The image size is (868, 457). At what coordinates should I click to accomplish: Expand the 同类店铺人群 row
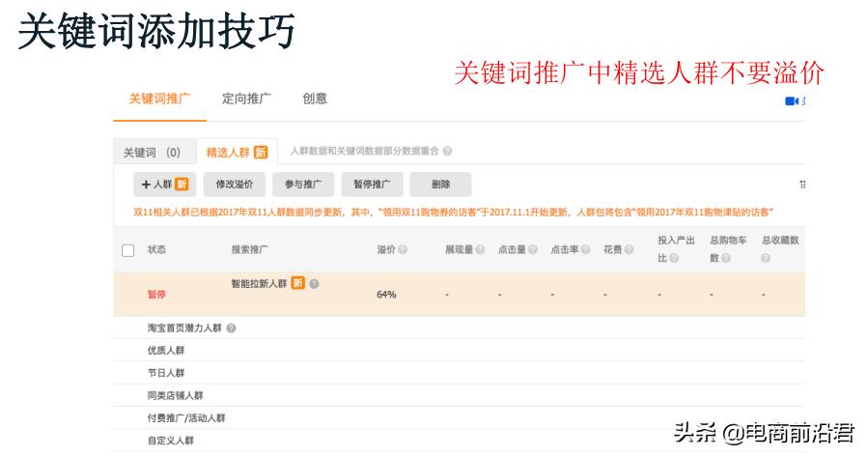pos(459,395)
